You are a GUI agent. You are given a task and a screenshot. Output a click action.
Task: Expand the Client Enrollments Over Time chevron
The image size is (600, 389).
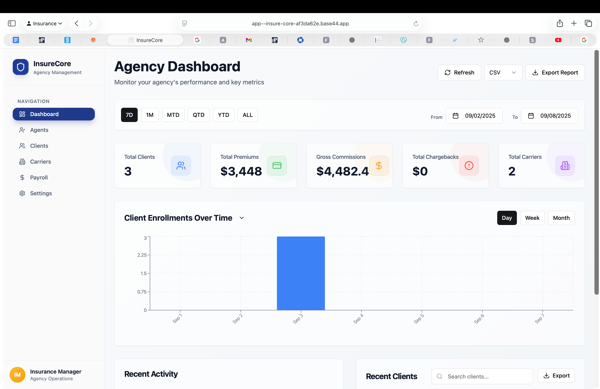click(x=241, y=218)
